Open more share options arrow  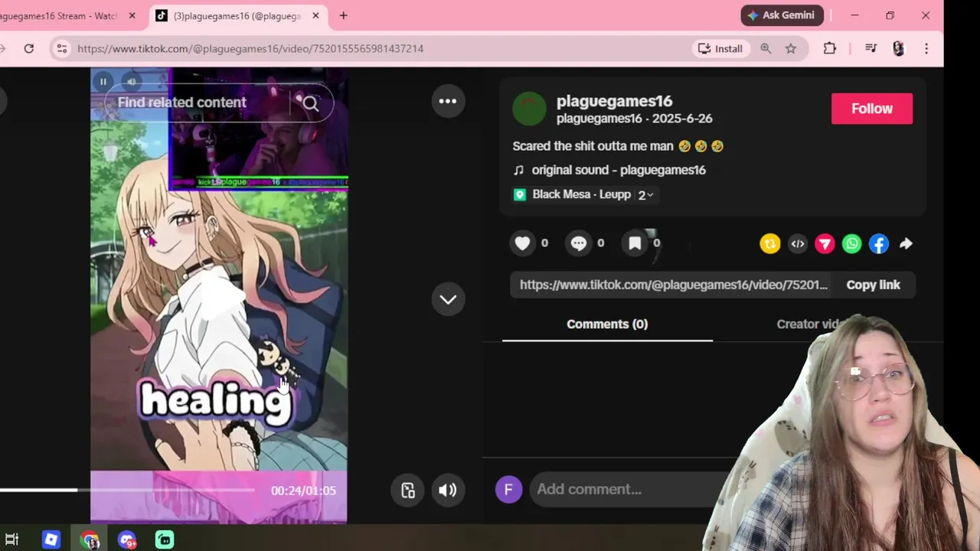[x=906, y=243]
